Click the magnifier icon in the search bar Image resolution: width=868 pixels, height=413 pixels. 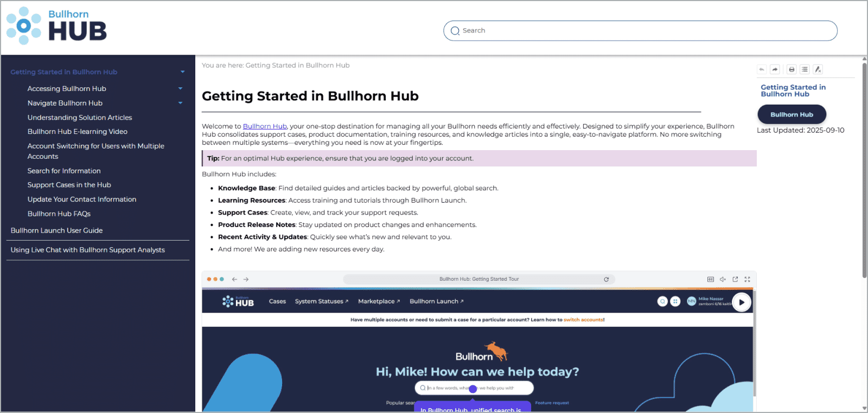click(x=455, y=31)
